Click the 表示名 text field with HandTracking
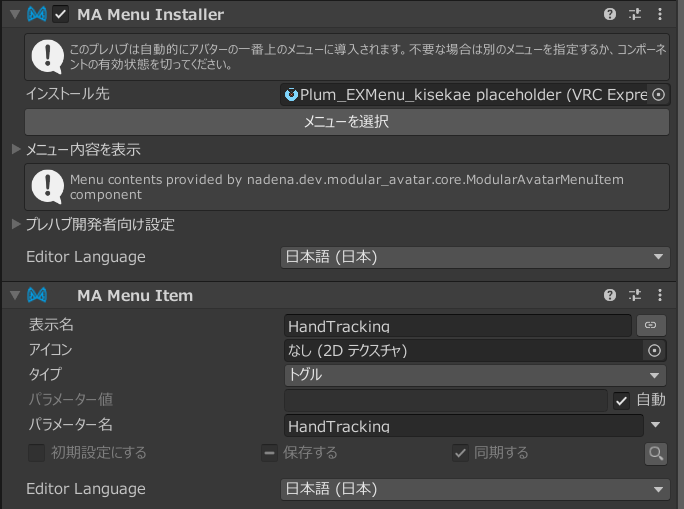Image resolution: width=684 pixels, height=509 pixels. pos(457,325)
